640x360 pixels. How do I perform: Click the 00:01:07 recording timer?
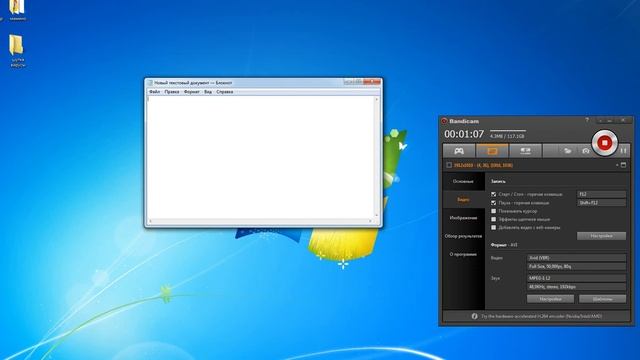[464, 134]
